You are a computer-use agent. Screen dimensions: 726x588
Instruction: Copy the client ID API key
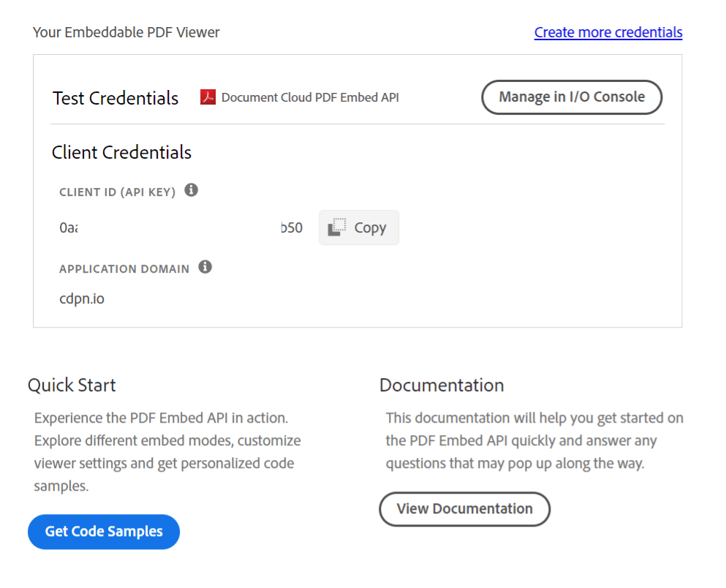359,227
